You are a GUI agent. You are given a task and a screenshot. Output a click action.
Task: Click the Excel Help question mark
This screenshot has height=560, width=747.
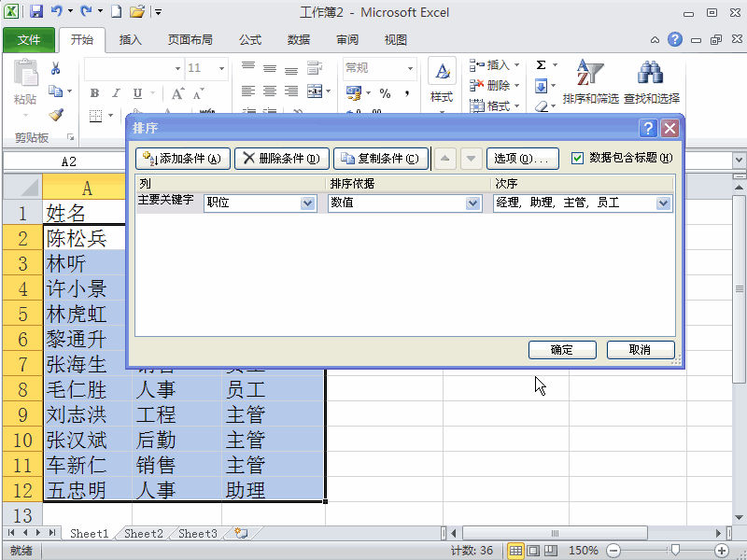tap(674, 39)
